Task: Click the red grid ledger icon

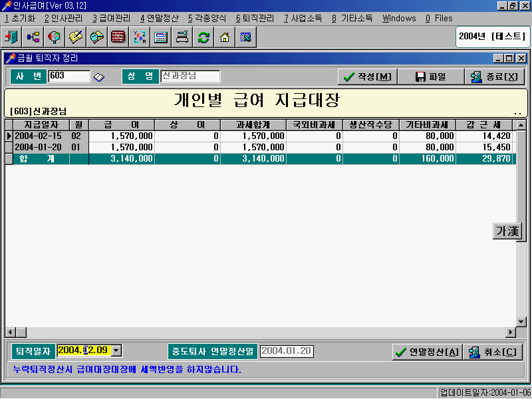Action: pos(118,37)
